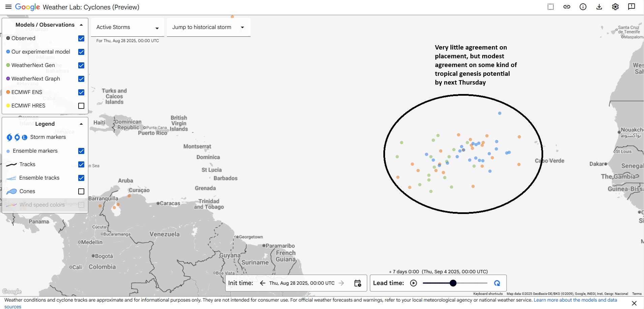Click the topmost blue ensemble marker
Viewport: 644px width, 309px height.
(500, 113)
